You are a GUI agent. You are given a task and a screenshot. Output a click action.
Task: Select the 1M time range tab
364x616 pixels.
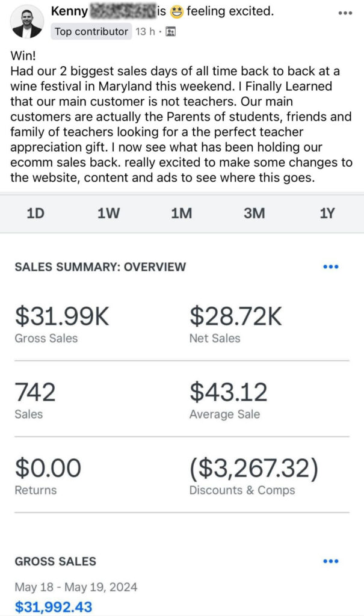[x=181, y=213]
